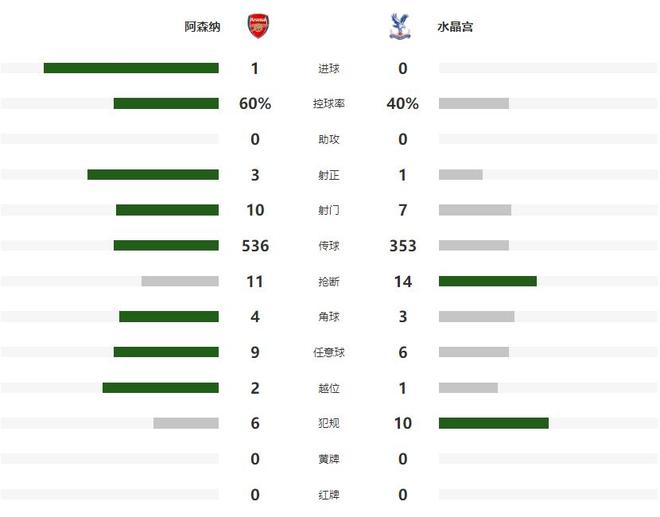
Task: Open the 水晶宫 team name link
Action: [x=455, y=28]
